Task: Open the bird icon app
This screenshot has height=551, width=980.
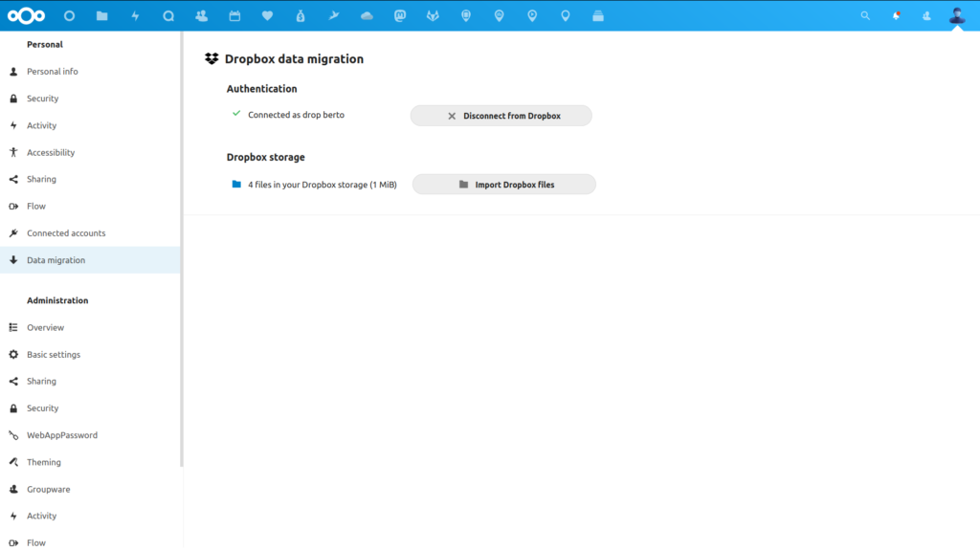Action: pyautogui.click(x=334, y=15)
